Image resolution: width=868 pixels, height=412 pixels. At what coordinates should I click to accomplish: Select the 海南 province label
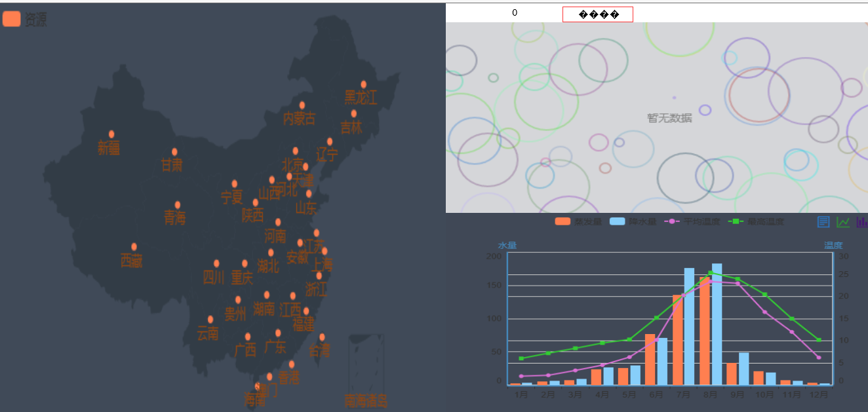click(255, 400)
